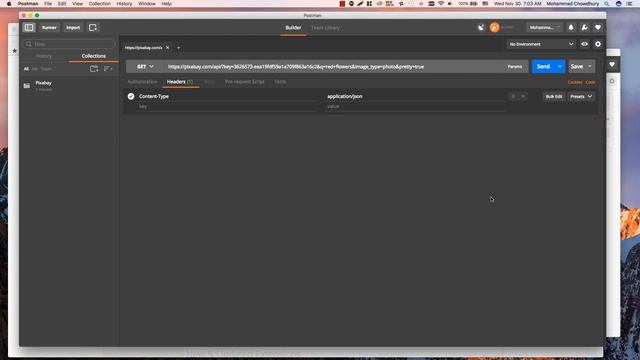Open Content-Type row options icon
The width and height of the screenshot is (640, 360).
(513, 96)
